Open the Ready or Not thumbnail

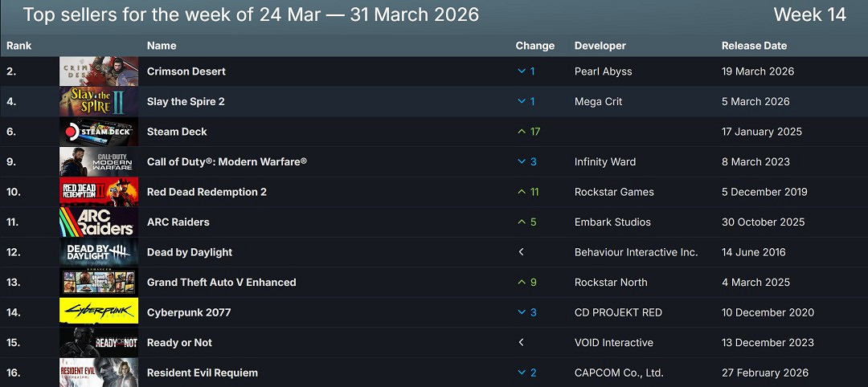point(99,342)
